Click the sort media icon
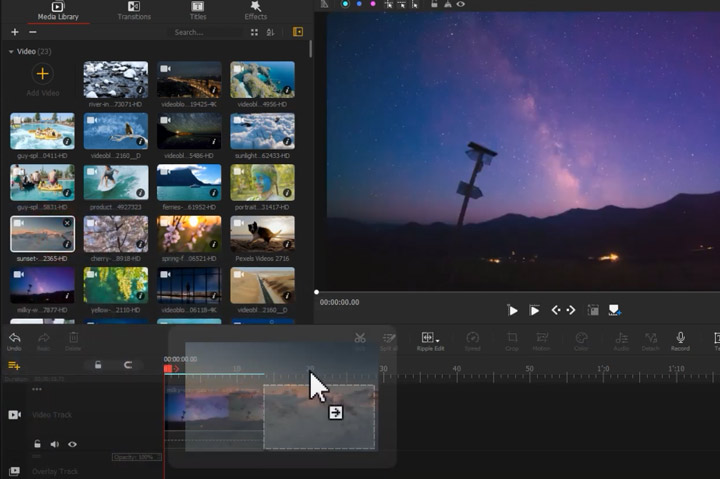The image size is (720, 479). pos(271,32)
